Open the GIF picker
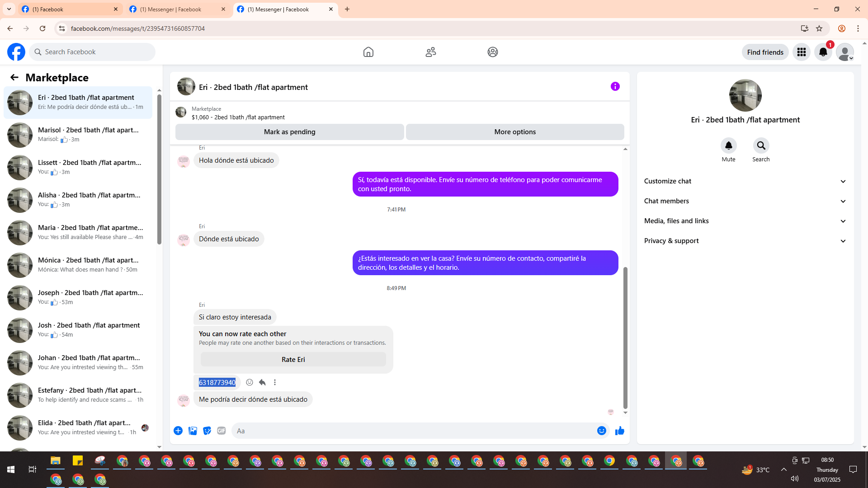 point(221,431)
